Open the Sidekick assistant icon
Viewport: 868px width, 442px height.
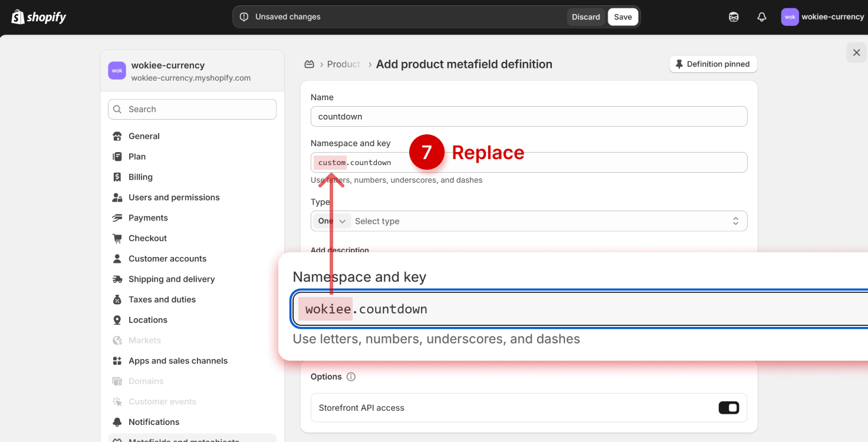tap(734, 17)
